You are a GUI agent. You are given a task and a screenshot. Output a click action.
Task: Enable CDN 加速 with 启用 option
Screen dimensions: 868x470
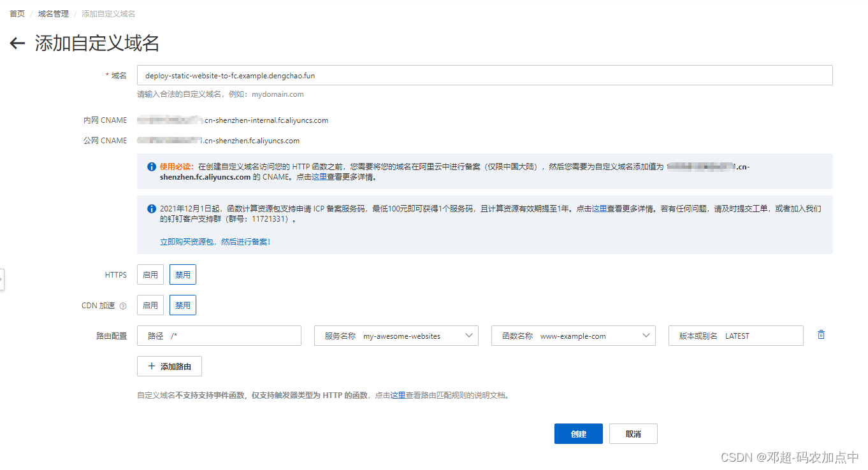(150, 305)
